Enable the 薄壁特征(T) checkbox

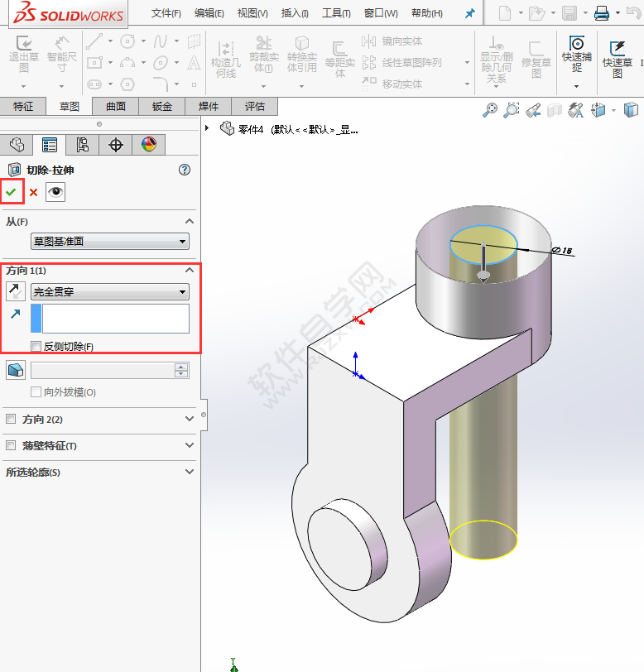coord(11,445)
